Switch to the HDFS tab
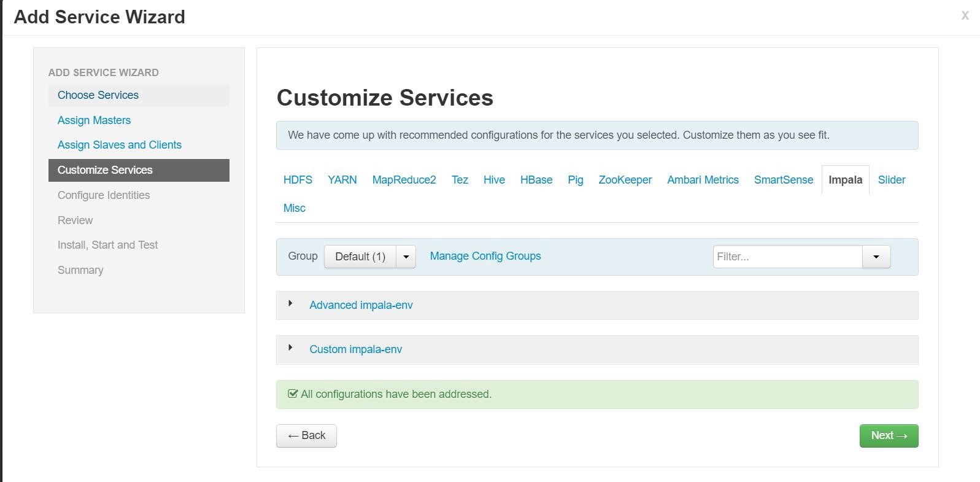This screenshot has height=482, width=980. (x=298, y=180)
